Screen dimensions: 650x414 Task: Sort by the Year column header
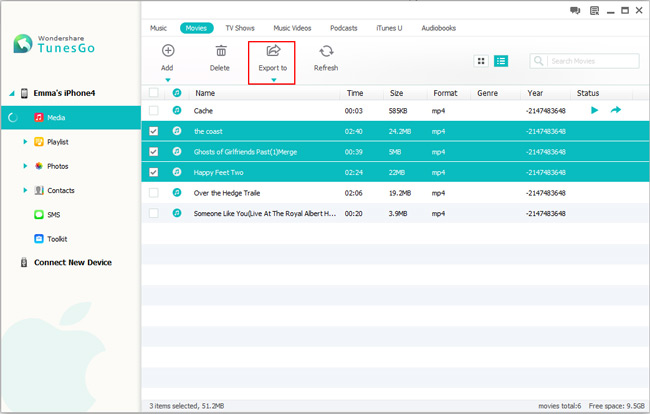[535, 93]
